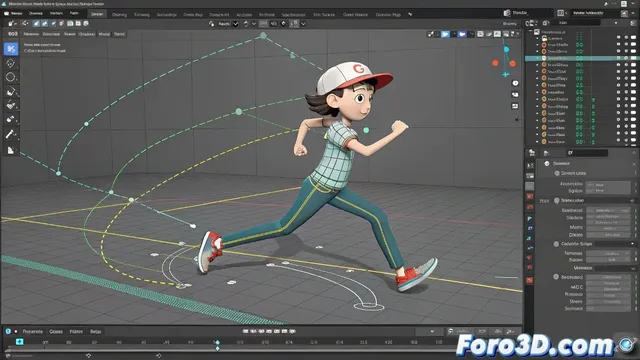Screen dimensions: 640x360
Task: Click the last playback control button in timeline
Action: click(x=292, y=331)
